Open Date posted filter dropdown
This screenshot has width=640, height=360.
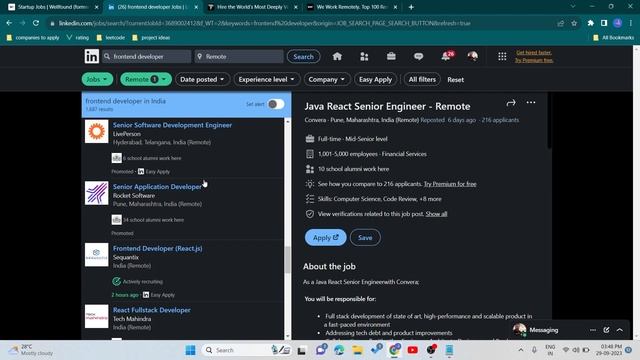[202, 79]
